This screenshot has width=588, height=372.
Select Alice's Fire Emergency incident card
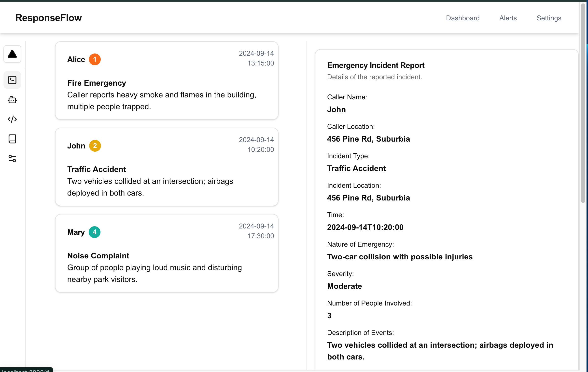(167, 81)
